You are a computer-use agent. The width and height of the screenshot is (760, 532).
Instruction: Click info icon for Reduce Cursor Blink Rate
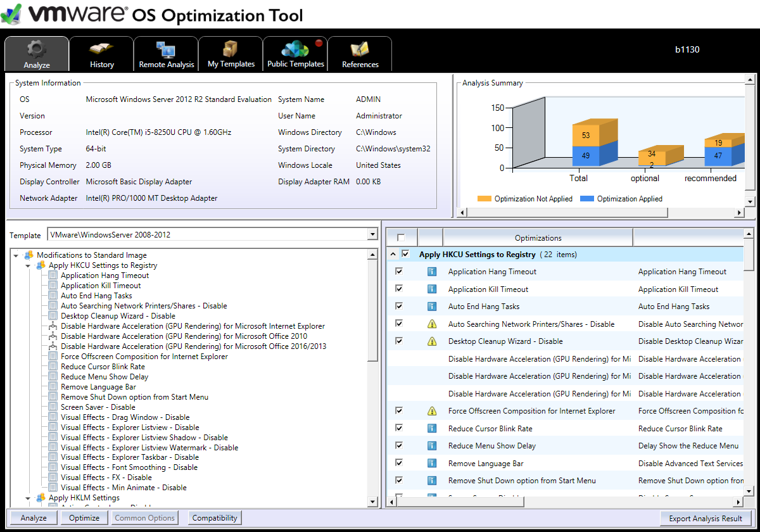[432, 429]
